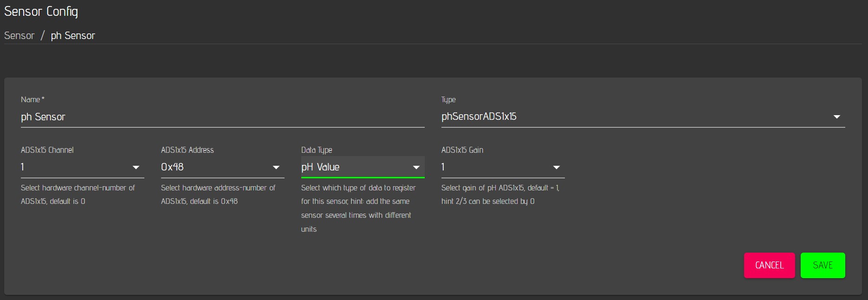Click the address-number helper text under Address

pos(218,195)
